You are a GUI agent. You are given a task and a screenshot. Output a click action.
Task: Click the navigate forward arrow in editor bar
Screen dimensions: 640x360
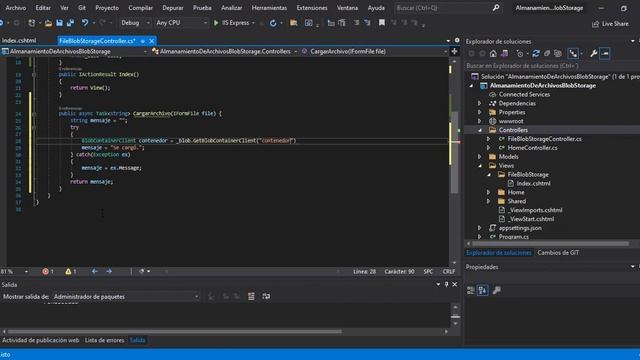[x=109, y=271]
